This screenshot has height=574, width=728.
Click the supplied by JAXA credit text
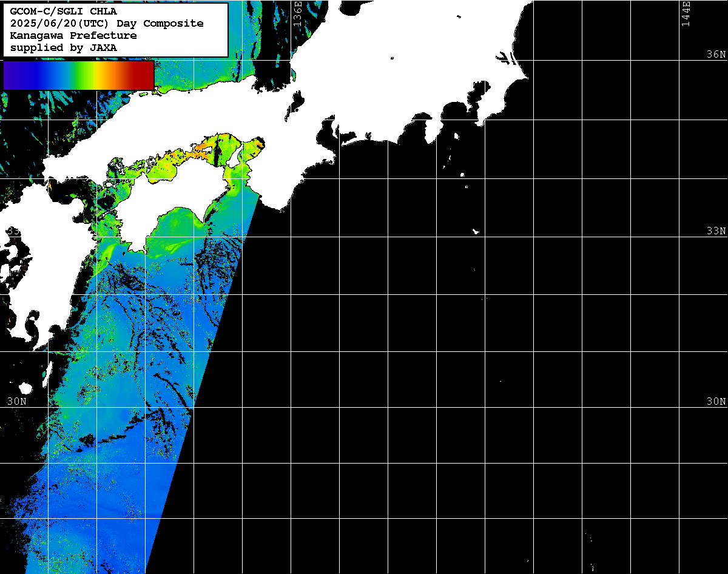point(64,47)
